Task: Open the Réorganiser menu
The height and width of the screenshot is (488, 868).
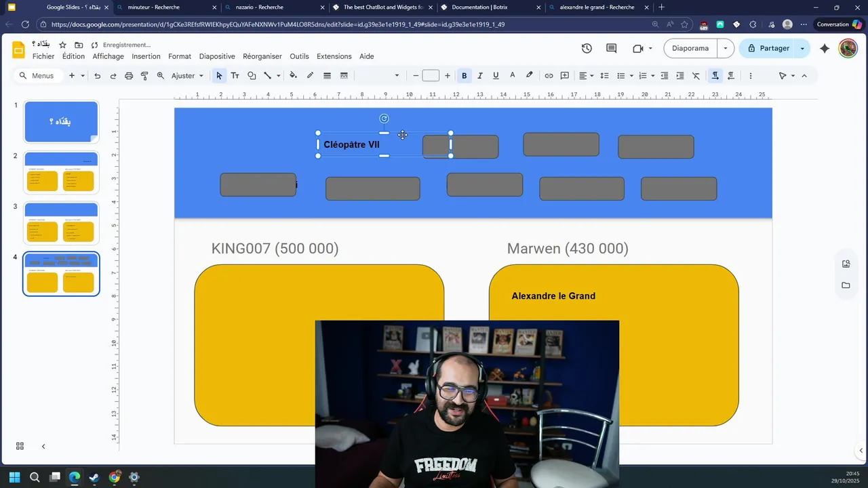Action: (262, 56)
